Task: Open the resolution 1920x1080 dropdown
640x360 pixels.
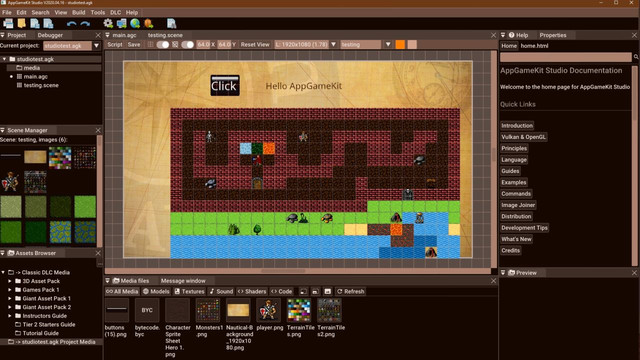Action: (x=333, y=44)
